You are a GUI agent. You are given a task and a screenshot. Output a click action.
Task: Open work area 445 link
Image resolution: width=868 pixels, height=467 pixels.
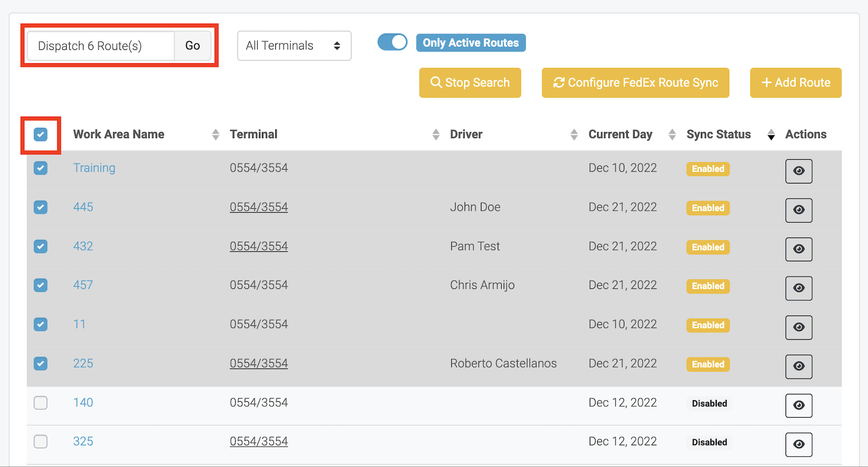click(83, 207)
